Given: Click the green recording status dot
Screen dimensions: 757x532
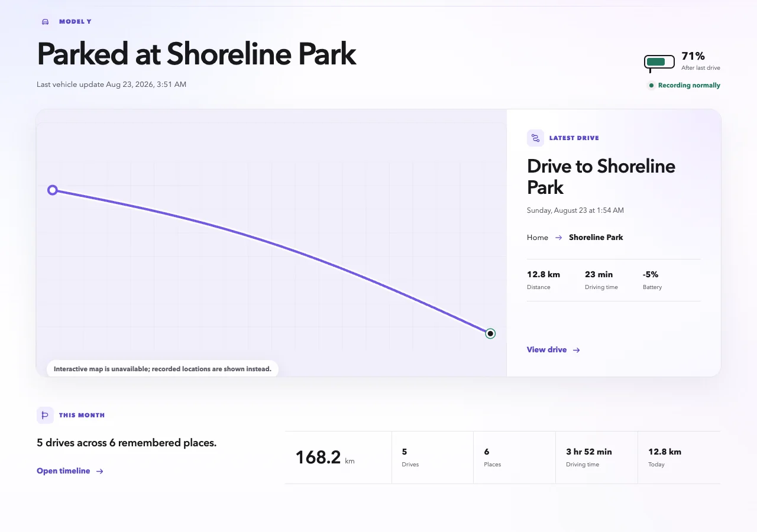Looking at the screenshot, I should click(x=651, y=86).
